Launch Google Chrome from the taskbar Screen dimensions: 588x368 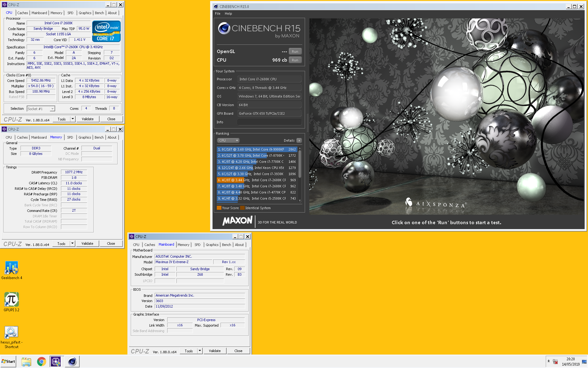pos(41,362)
